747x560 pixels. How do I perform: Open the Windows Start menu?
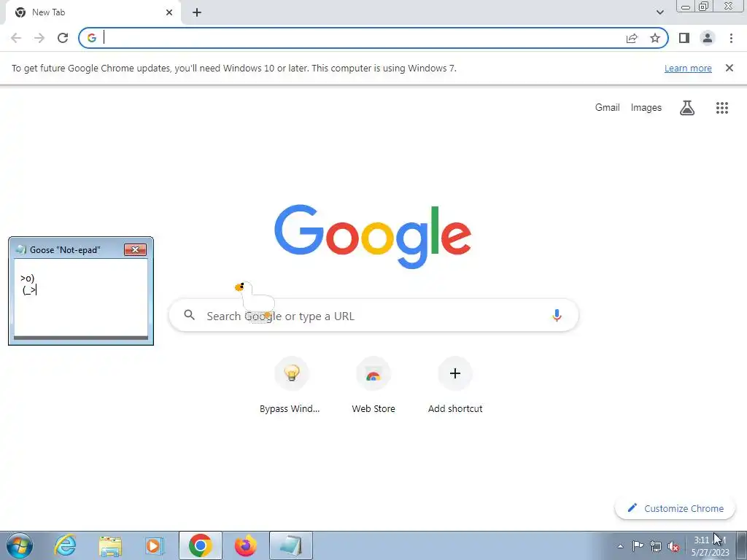20,545
